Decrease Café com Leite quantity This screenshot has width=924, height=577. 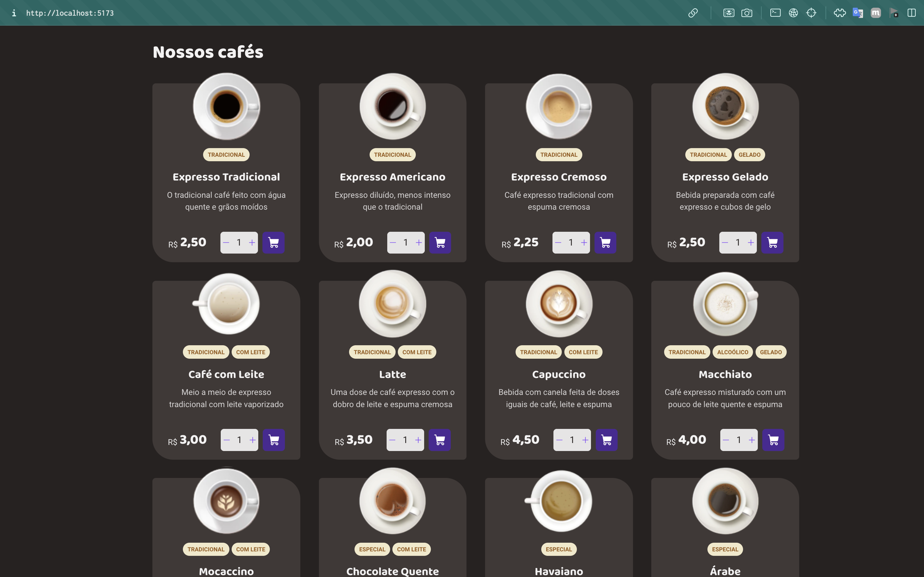(227, 440)
